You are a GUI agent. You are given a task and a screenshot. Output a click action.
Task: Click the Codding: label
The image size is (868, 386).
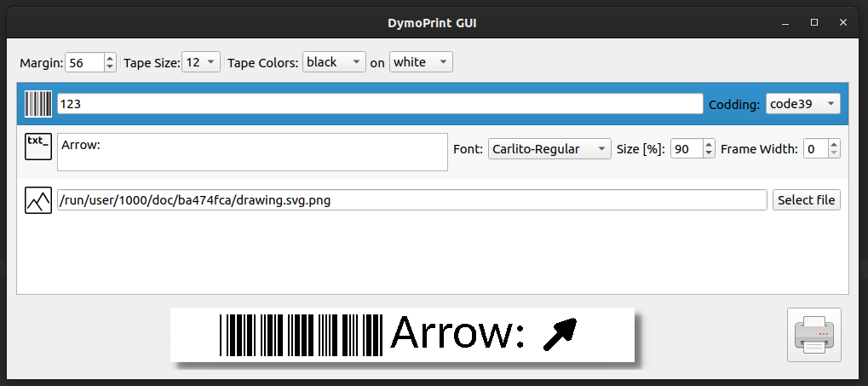click(x=734, y=105)
